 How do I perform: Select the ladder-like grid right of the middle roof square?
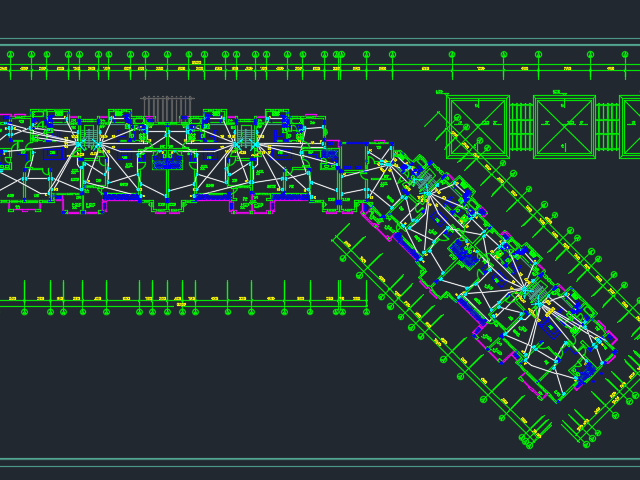[x=607, y=127]
